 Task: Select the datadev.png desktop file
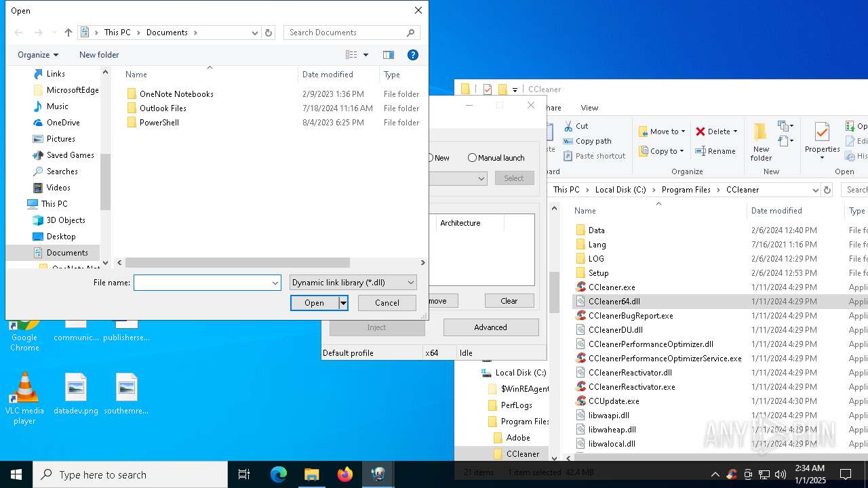(76, 394)
